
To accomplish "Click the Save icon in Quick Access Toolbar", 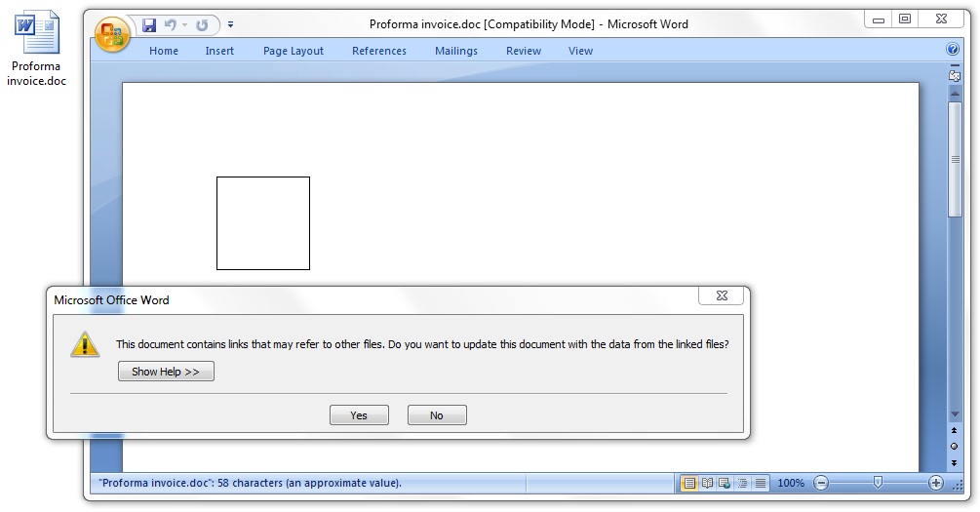I will pyautogui.click(x=149, y=25).
